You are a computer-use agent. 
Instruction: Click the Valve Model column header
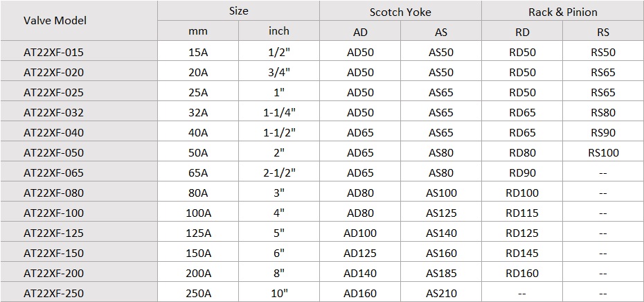[x=79, y=21]
